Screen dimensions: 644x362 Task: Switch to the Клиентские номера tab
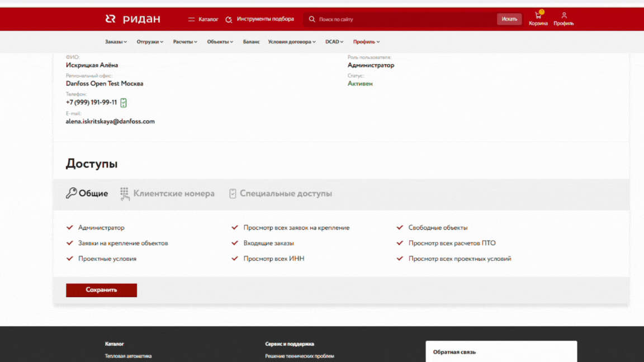pos(173,193)
